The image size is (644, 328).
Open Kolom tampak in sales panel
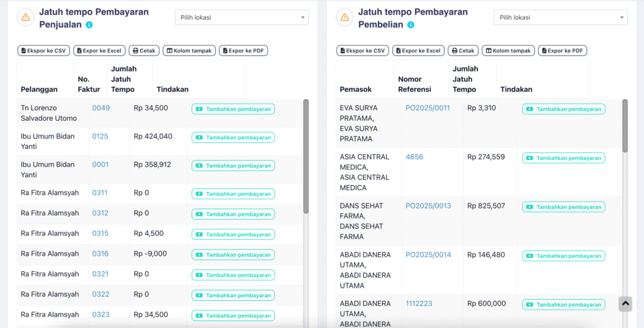(189, 50)
